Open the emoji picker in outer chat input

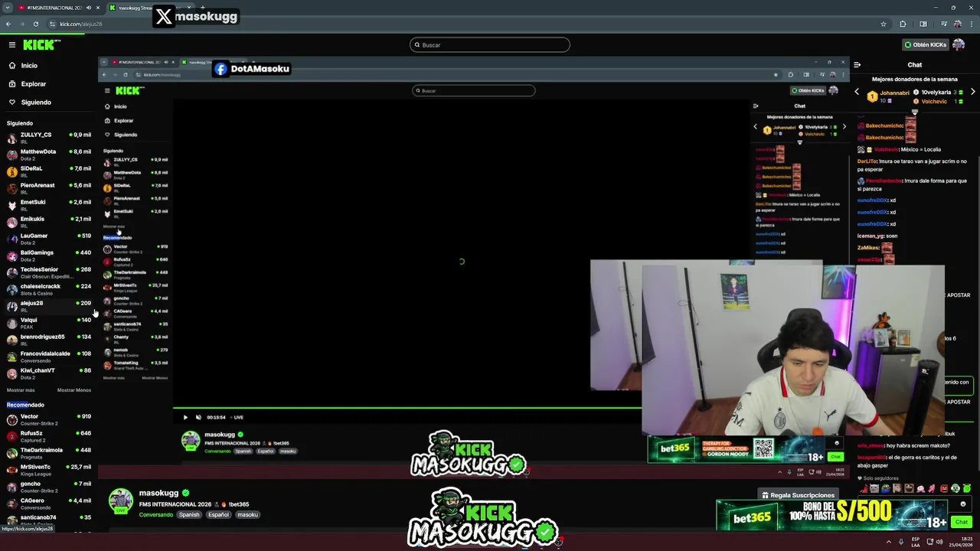click(x=963, y=504)
